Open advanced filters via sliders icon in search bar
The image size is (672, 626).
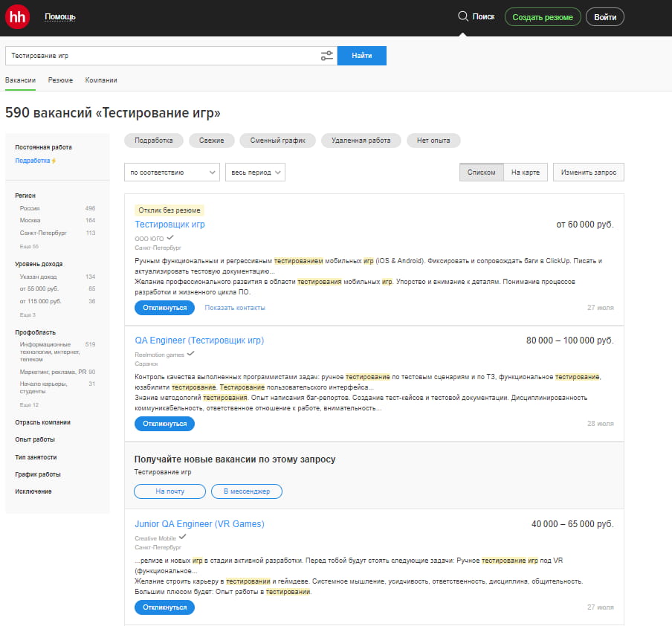[x=327, y=55]
